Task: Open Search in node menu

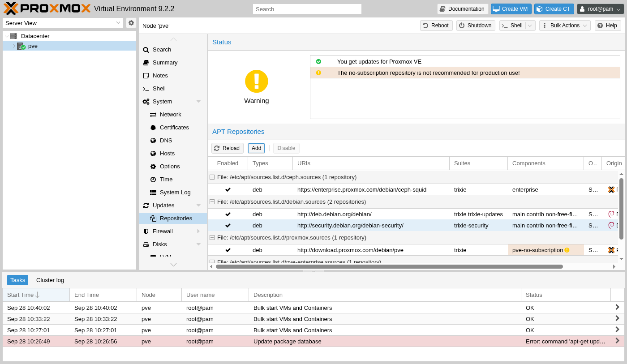Action: tap(173, 50)
